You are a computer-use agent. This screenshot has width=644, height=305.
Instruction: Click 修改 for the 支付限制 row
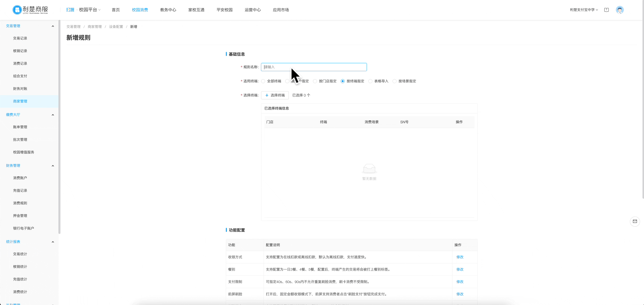click(x=460, y=282)
